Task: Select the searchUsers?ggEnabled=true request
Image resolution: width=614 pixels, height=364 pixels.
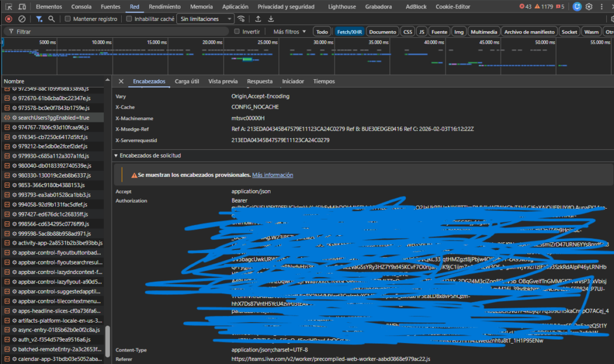Action: point(53,118)
